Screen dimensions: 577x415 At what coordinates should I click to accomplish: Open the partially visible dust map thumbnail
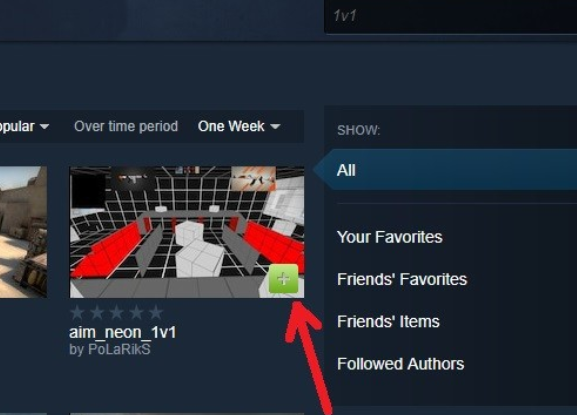click(23, 232)
